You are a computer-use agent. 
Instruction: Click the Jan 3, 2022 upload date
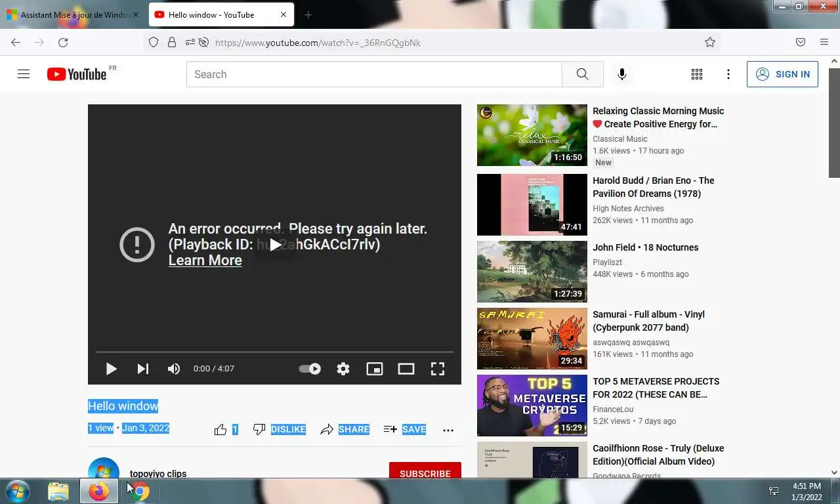(146, 428)
